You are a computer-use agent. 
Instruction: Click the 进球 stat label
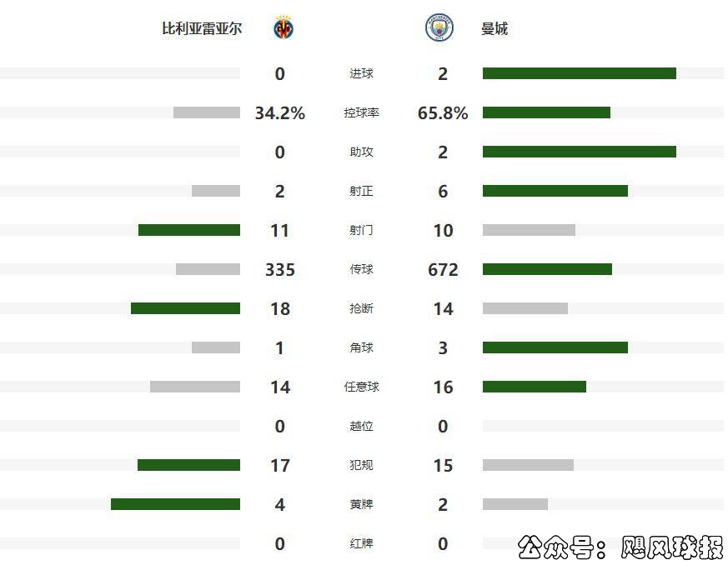[361, 73]
